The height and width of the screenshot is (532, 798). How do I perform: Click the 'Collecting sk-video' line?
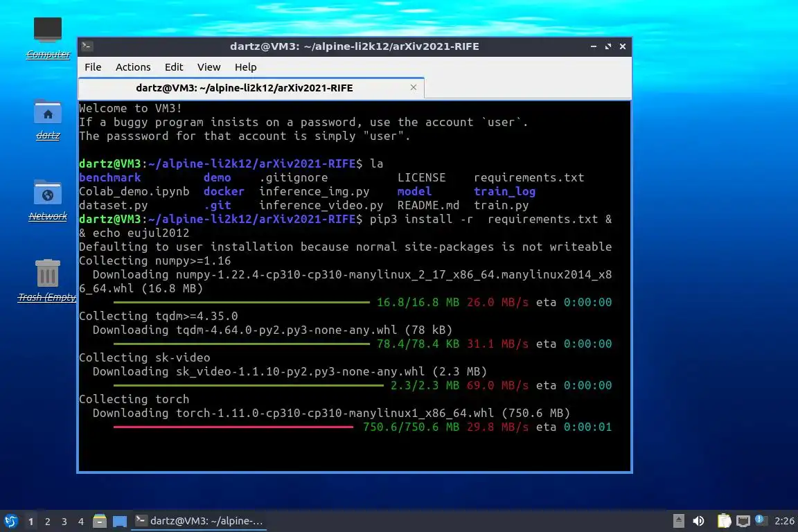pyautogui.click(x=145, y=357)
